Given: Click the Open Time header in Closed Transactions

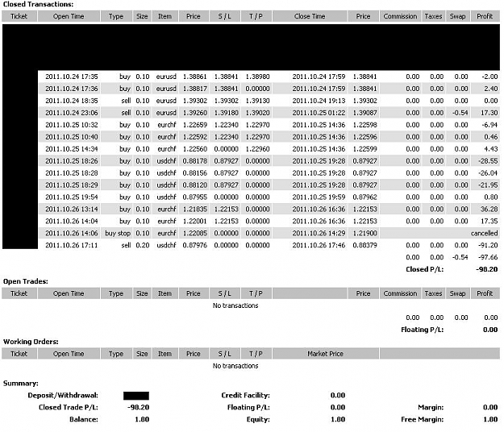Looking at the screenshot, I should pyautogui.click(x=69, y=16).
